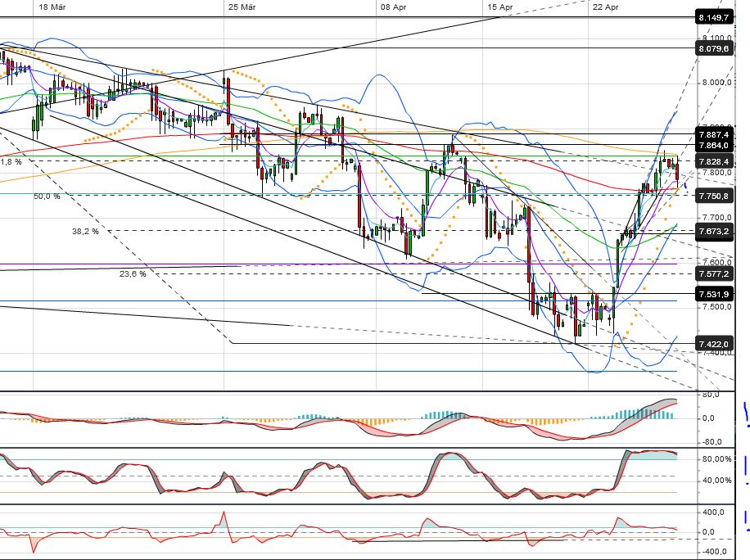Screen dimensions: 750x560
Task: Select the 8.149,7 price level tag
Action: pos(714,18)
